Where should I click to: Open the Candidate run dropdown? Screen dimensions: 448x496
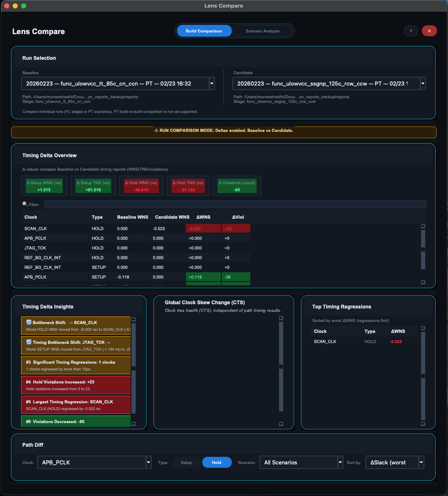tap(423, 83)
